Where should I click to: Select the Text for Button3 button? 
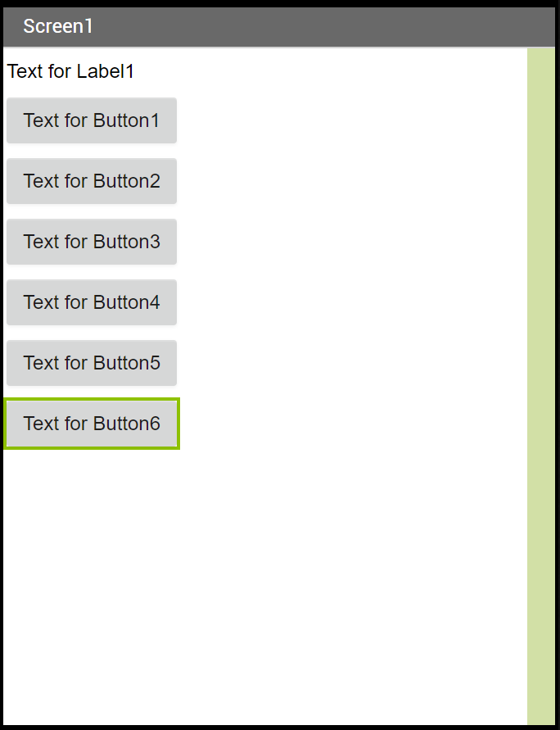pos(92,242)
